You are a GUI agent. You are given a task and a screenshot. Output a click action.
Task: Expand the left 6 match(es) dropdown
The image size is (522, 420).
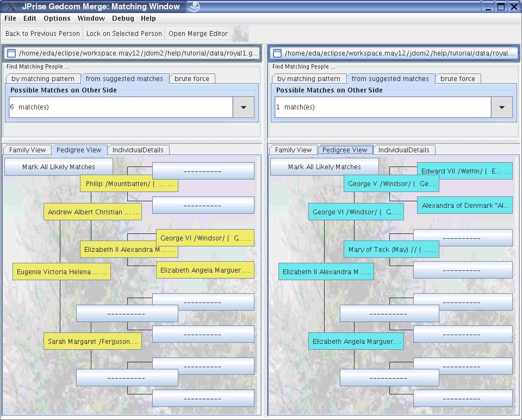pyautogui.click(x=243, y=107)
